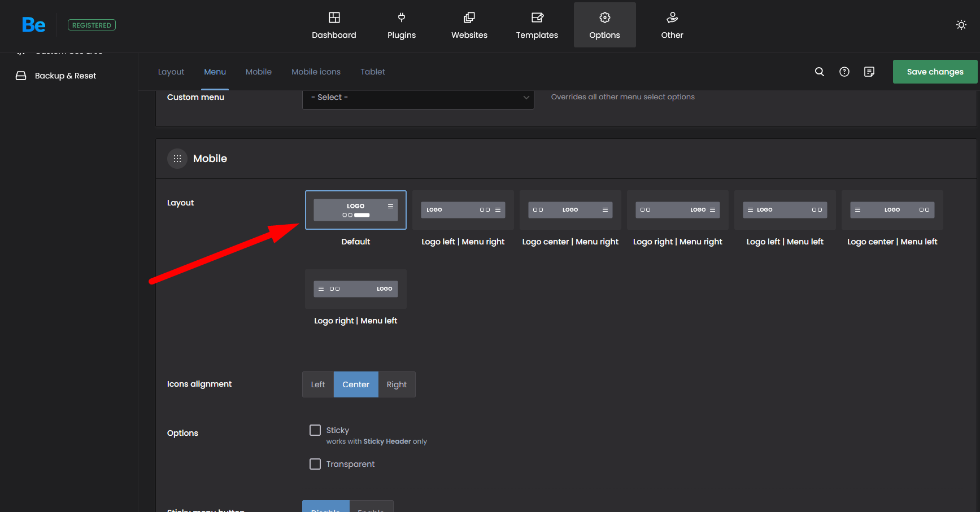980x512 pixels.
Task: Go to Plugins in top navigation
Action: (x=401, y=25)
